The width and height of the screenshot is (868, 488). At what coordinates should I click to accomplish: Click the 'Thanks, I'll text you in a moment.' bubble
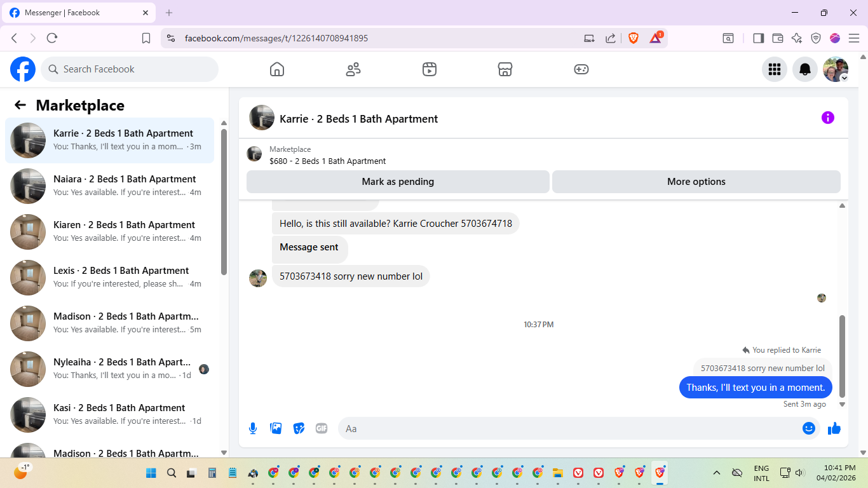(756, 387)
